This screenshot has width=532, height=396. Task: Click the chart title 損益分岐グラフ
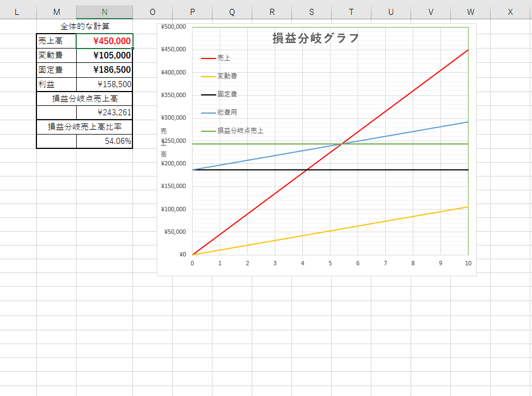[316, 38]
